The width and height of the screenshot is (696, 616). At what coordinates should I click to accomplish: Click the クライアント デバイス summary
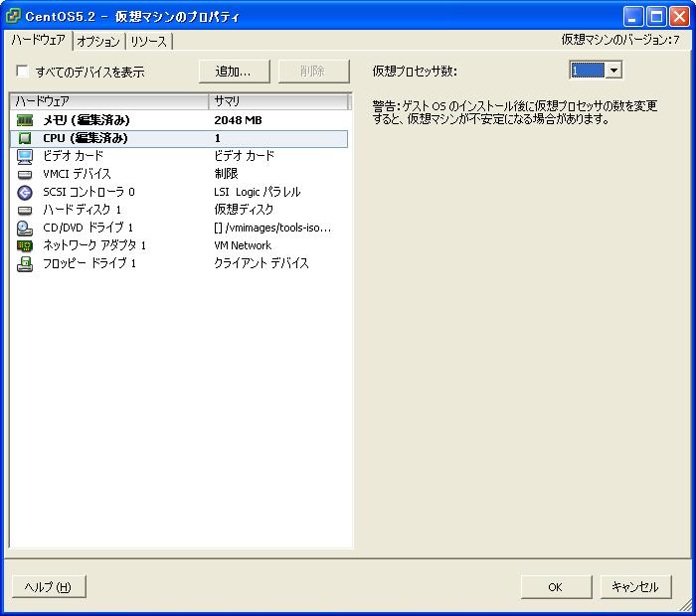(261, 264)
